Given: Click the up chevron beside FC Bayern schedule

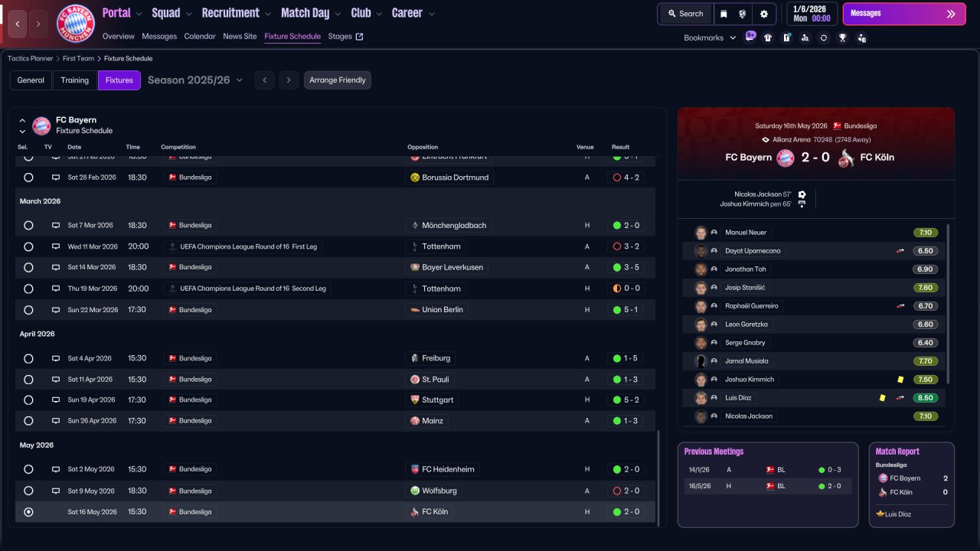Looking at the screenshot, I should (22, 121).
